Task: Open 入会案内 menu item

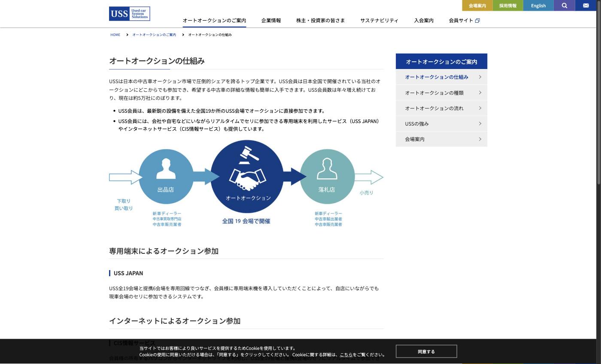Action: pyautogui.click(x=424, y=20)
